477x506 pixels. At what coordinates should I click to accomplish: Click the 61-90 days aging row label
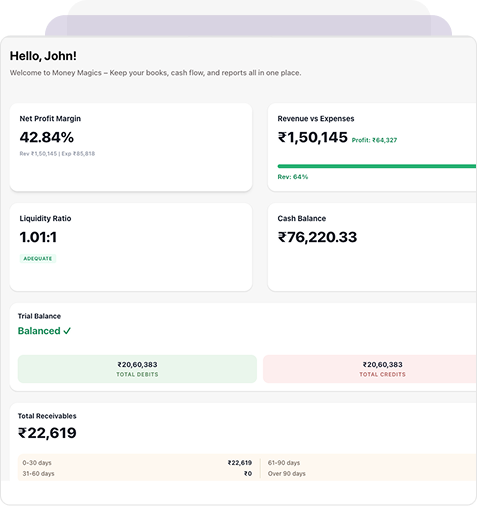point(284,463)
